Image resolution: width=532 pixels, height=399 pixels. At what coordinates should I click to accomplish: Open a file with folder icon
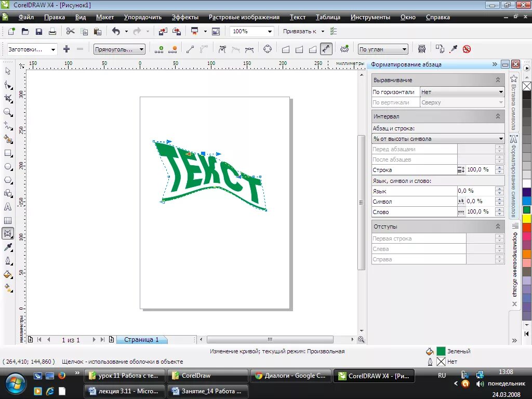pyautogui.click(x=25, y=31)
